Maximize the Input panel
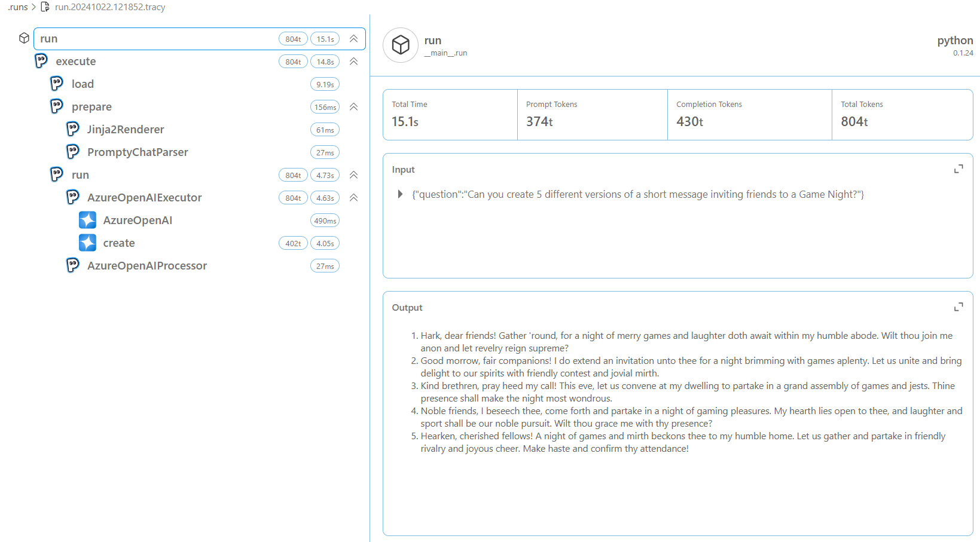Screen dimensions: 980x542 coord(958,170)
